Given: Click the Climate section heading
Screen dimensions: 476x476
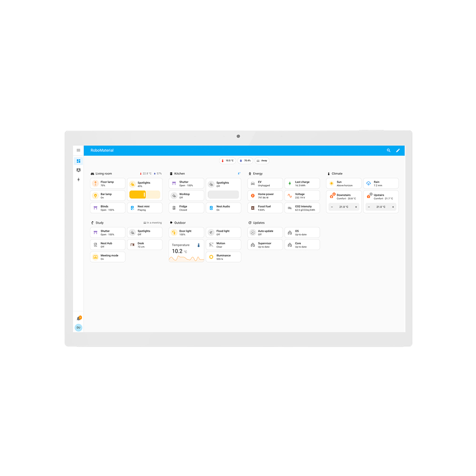Looking at the screenshot, I should (x=337, y=174).
